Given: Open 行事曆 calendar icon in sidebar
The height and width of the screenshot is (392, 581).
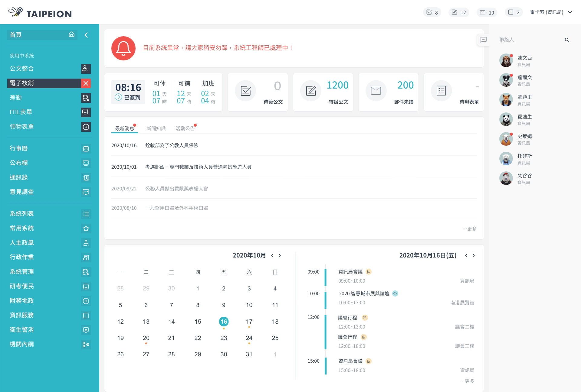Looking at the screenshot, I should [86, 149].
